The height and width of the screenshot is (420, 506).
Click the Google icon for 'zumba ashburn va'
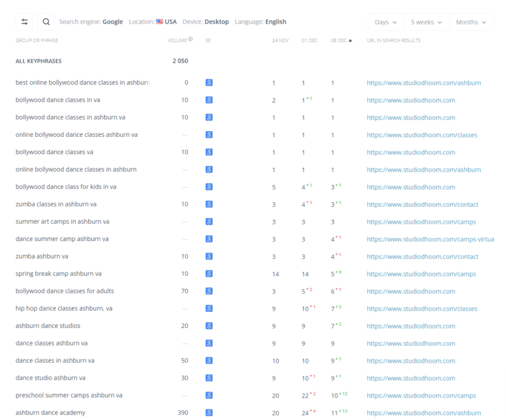(x=209, y=256)
